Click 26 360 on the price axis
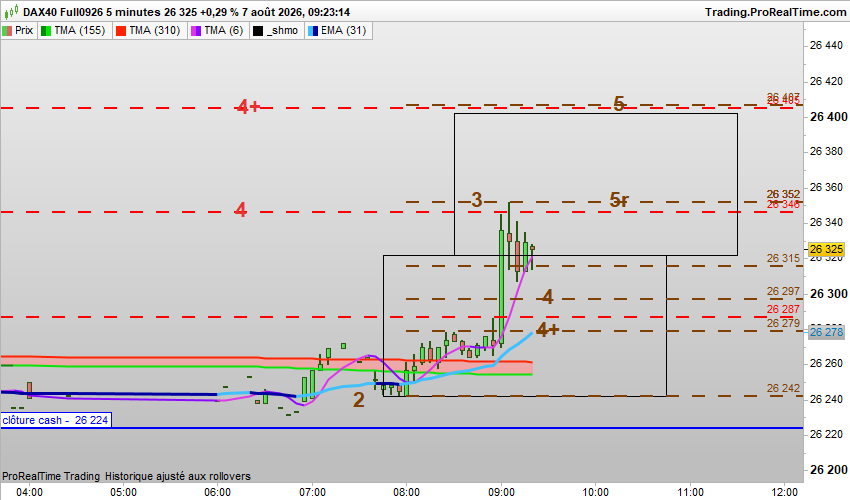The image size is (850, 500). tap(826, 187)
